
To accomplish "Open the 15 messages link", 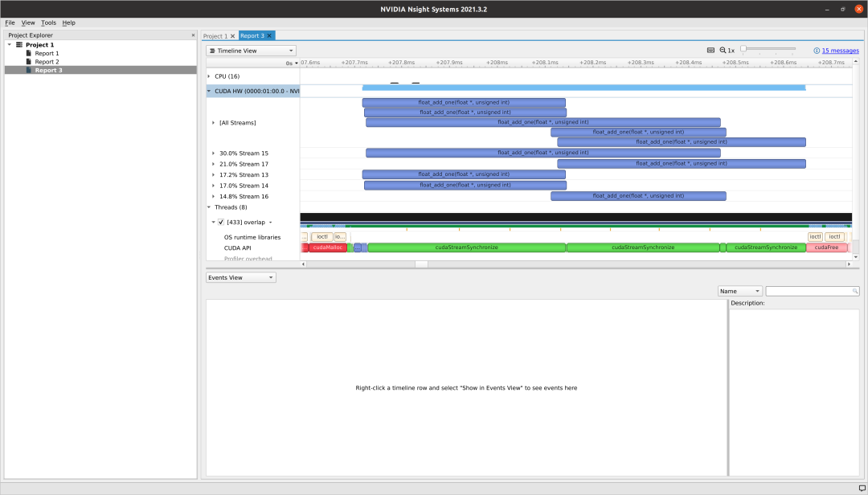I will coord(841,51).
